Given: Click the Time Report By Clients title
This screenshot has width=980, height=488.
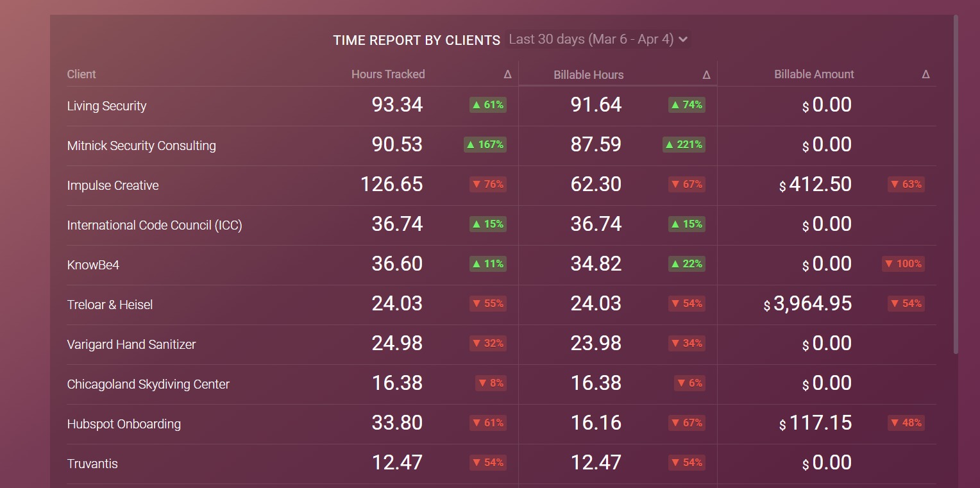Looking at the screenshot, I should tap(416, 40).
